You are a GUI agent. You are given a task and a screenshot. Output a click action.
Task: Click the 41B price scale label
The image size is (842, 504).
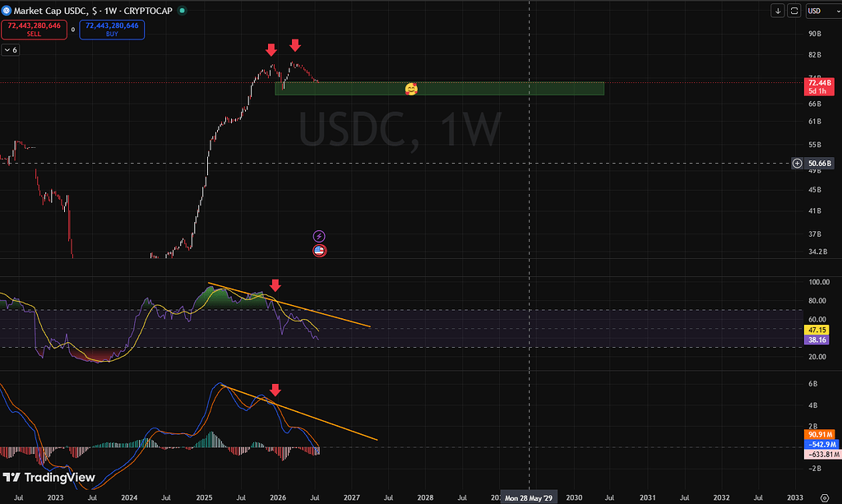[x=815, y=211]
